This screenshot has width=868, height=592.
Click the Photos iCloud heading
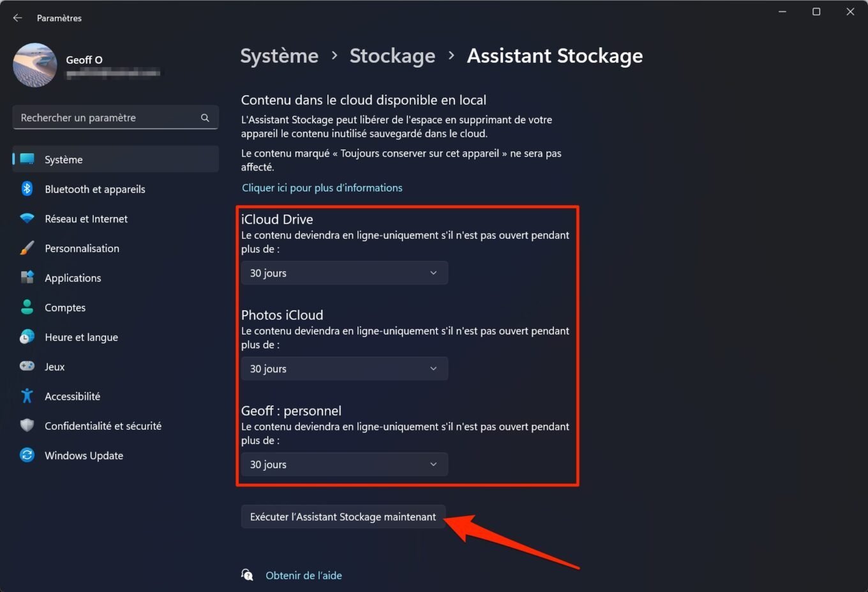282,315
